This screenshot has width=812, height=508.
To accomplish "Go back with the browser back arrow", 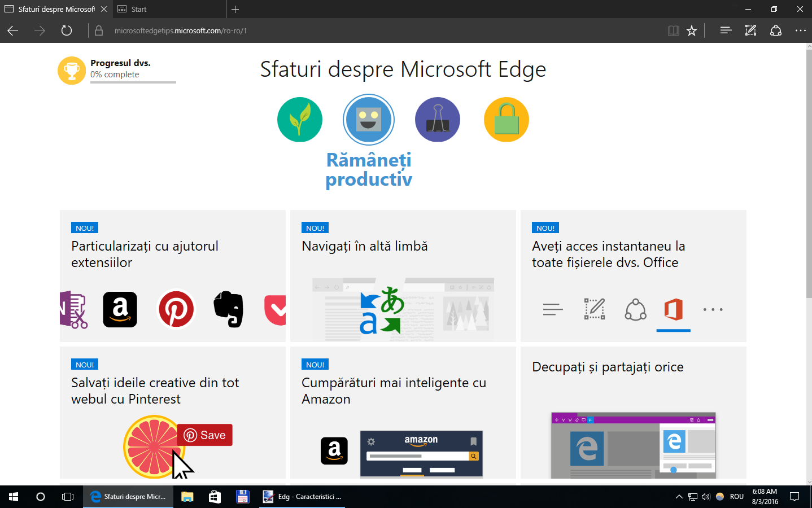I will coord(13,30).
